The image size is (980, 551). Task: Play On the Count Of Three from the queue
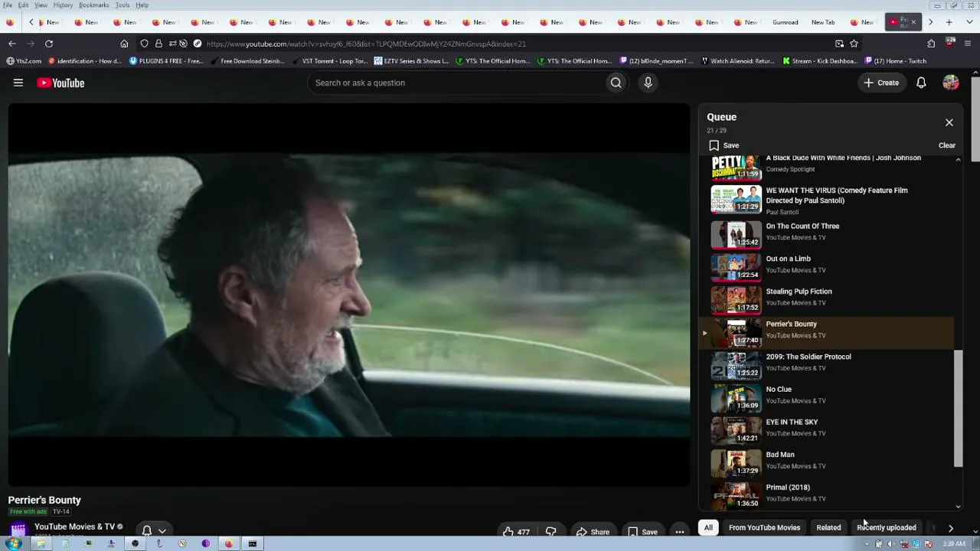[826, 235]
